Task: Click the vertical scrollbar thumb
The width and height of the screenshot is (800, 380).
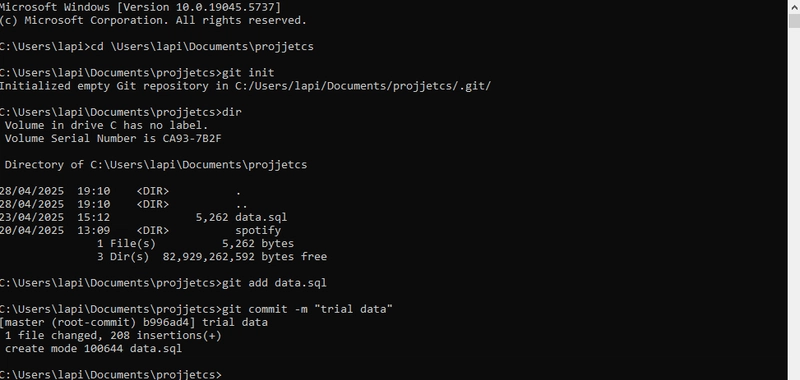Action: (794, 21)
